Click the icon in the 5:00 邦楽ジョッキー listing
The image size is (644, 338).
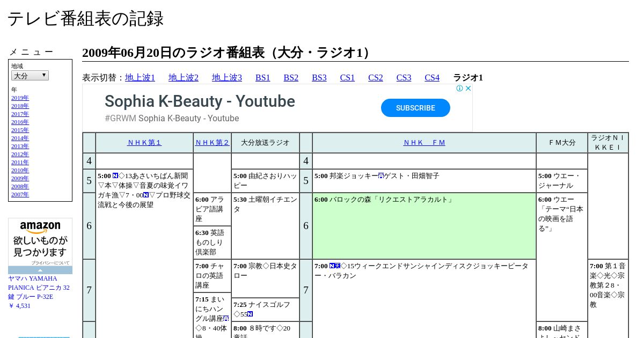[x=381, y=176]
